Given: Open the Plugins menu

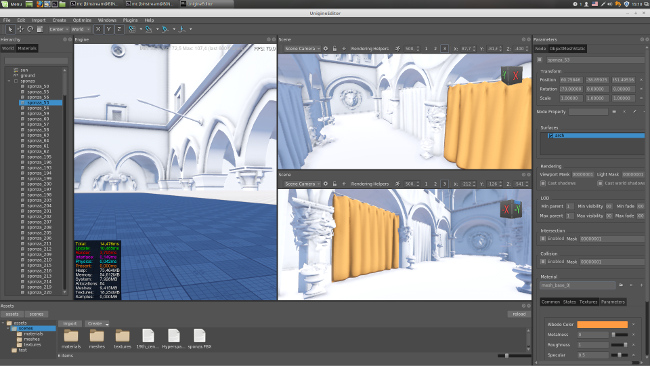Looking at the screenshot, I should click(130, 20).
